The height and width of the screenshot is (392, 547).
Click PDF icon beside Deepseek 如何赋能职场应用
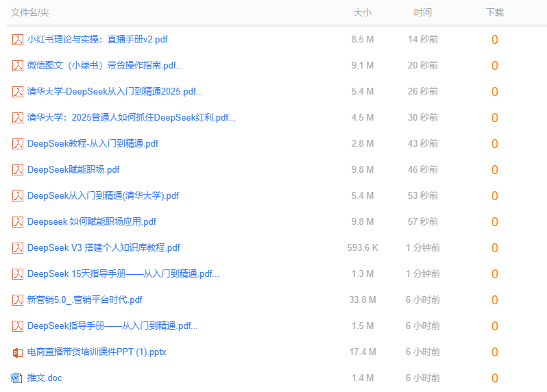click(x=17, y=222)
